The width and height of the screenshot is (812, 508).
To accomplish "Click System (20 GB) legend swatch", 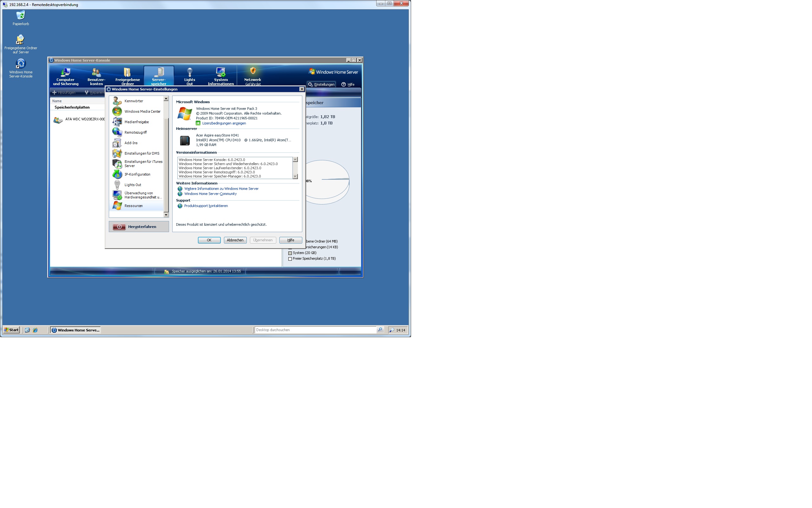I will click(290, 253).
